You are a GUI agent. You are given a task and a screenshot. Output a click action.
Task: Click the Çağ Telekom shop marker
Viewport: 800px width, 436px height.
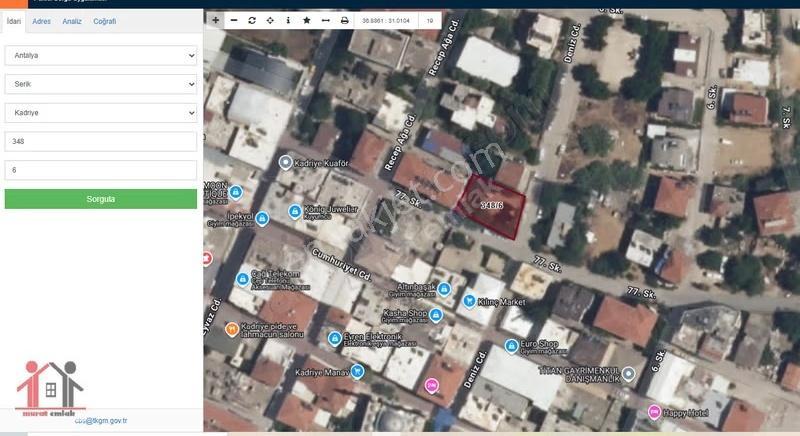coord(243,279)
